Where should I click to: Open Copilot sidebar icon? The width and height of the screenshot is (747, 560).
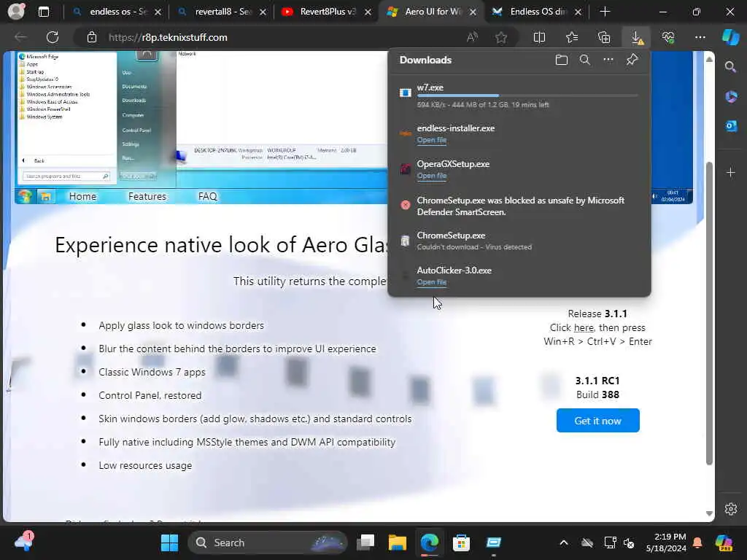[x=731, y=37]
